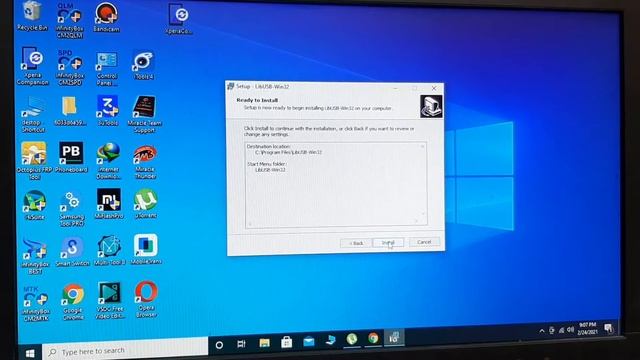Click the Install button in the Setup dialog

coord(388,243)
